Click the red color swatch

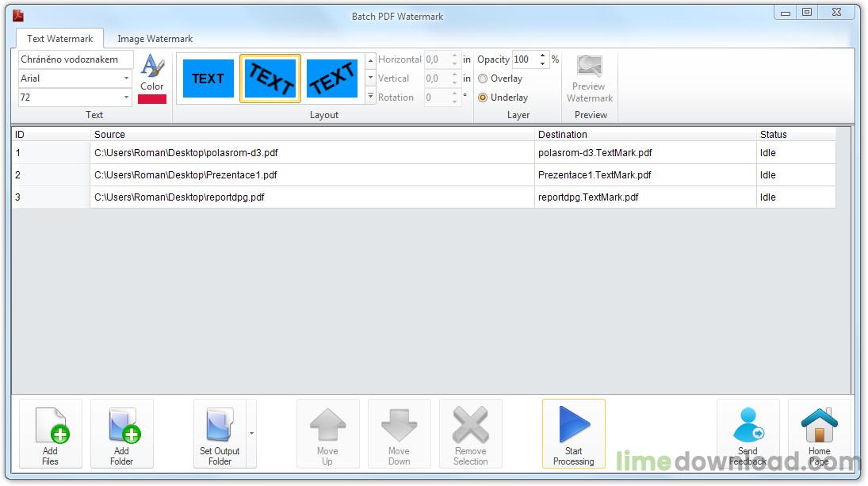(152, 99)
